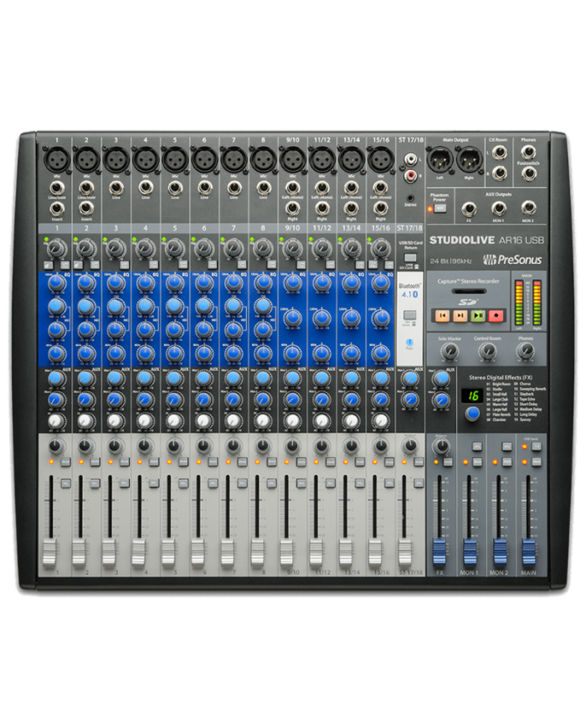Mute channel 1
This screenshot has height=728, width=586.
pos(65,462)
